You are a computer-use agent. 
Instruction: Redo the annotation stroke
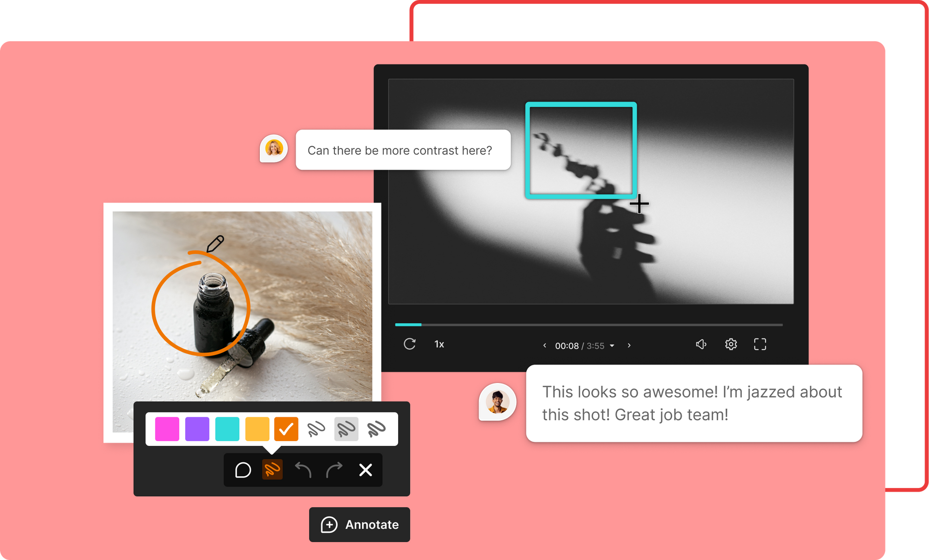[334, 470]
